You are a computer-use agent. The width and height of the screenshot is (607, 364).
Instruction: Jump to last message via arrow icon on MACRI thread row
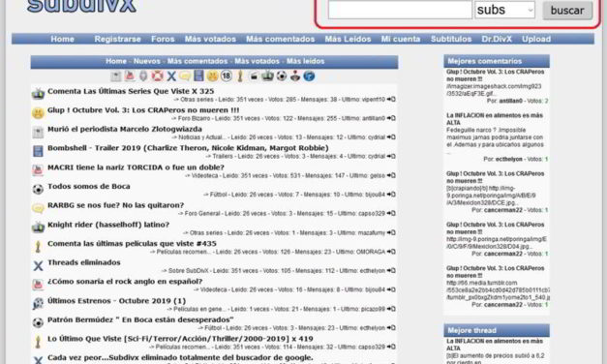tap(391, 175)
